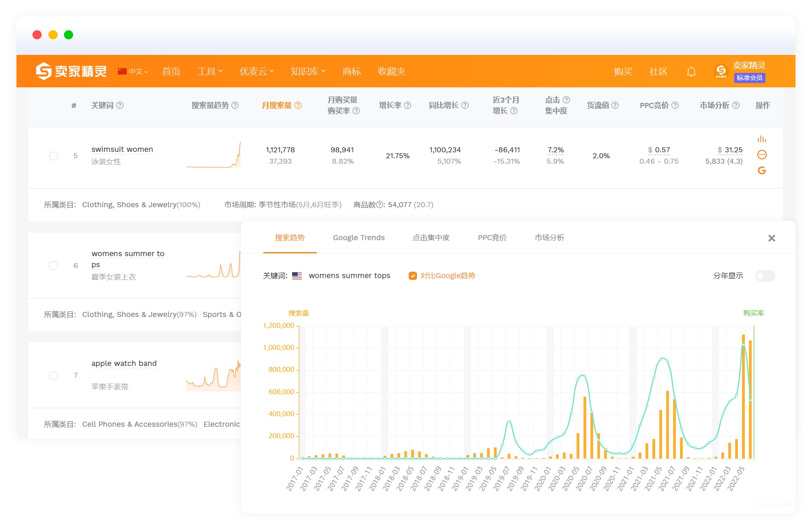Click help icon next to 同比增长 header

coord(465,105)
